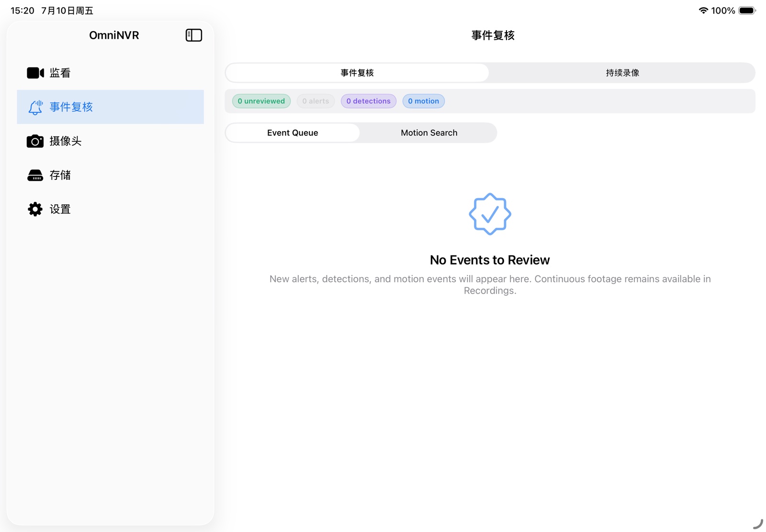Open 摄像头 in the sidebar
766x532 pixels.
tap(110, 141)
